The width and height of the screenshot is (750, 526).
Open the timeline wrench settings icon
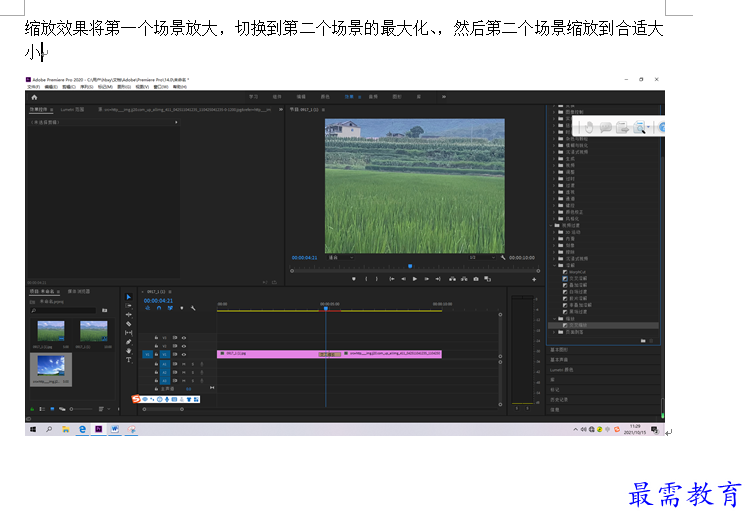click(193, 308)
